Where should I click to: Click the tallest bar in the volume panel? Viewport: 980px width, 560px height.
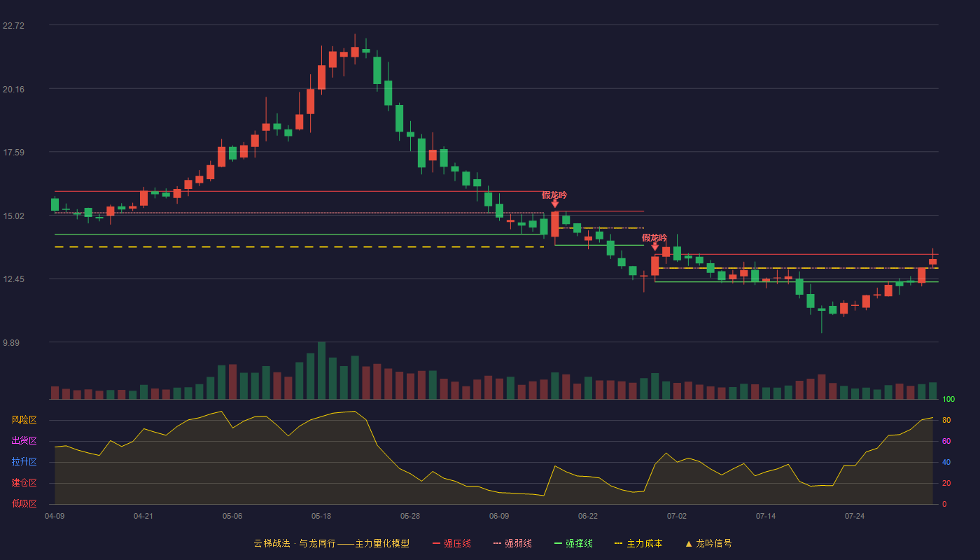pyautogui.click(x=321, y=370)
